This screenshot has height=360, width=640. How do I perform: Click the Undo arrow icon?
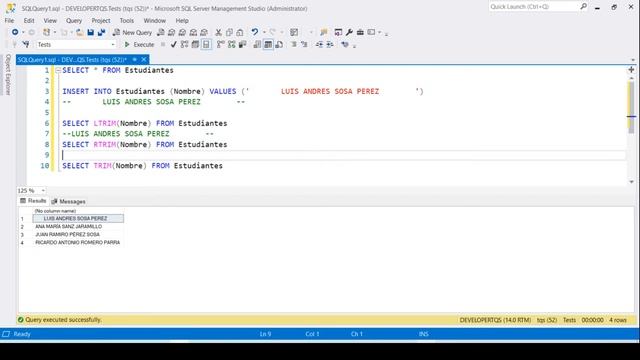coord(255,32)
